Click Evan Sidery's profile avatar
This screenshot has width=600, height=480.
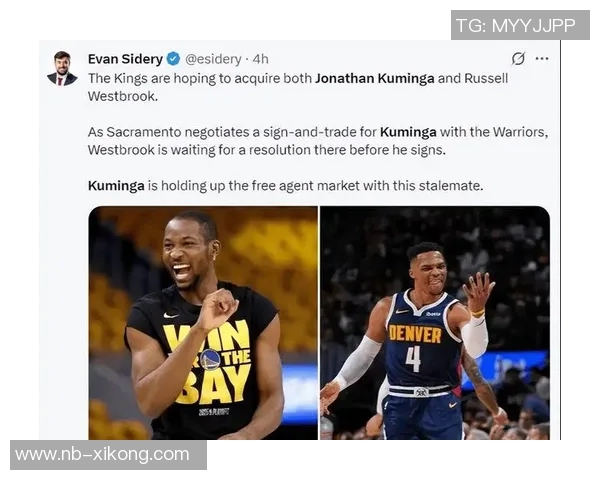(x=62, y=68)
